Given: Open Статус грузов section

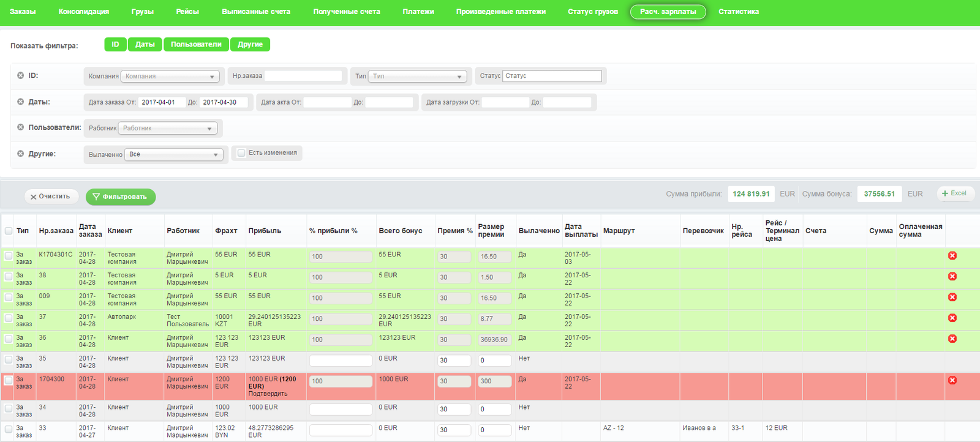Looking at the screenshot, I should (x=593, y=12).
